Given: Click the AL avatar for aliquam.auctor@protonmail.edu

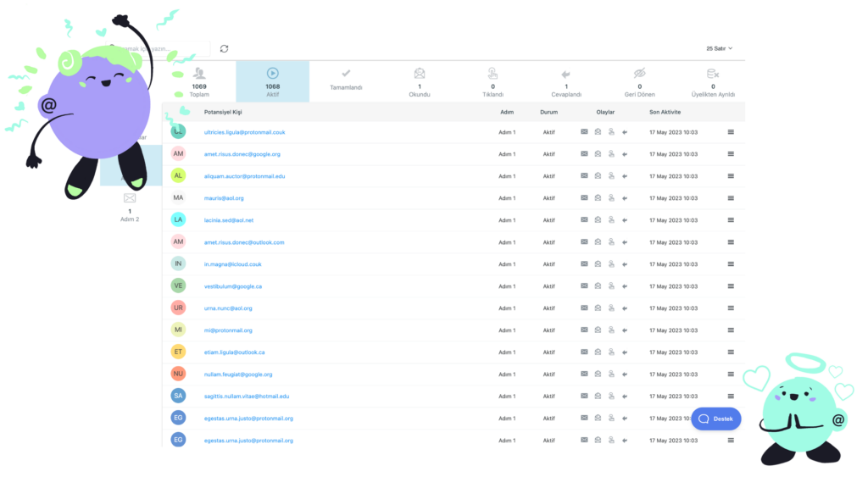Looking at the screenshot, I should pos(178,176).
